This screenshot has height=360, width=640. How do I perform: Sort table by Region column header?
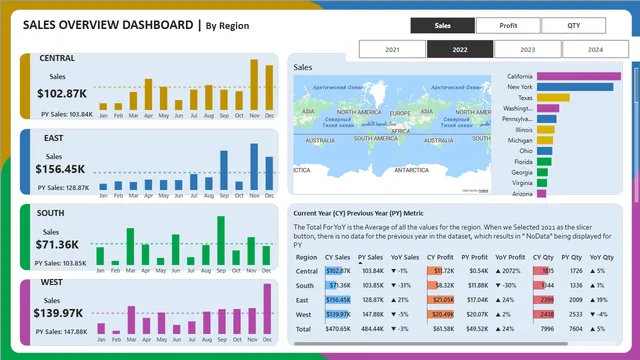pos(306,257)
